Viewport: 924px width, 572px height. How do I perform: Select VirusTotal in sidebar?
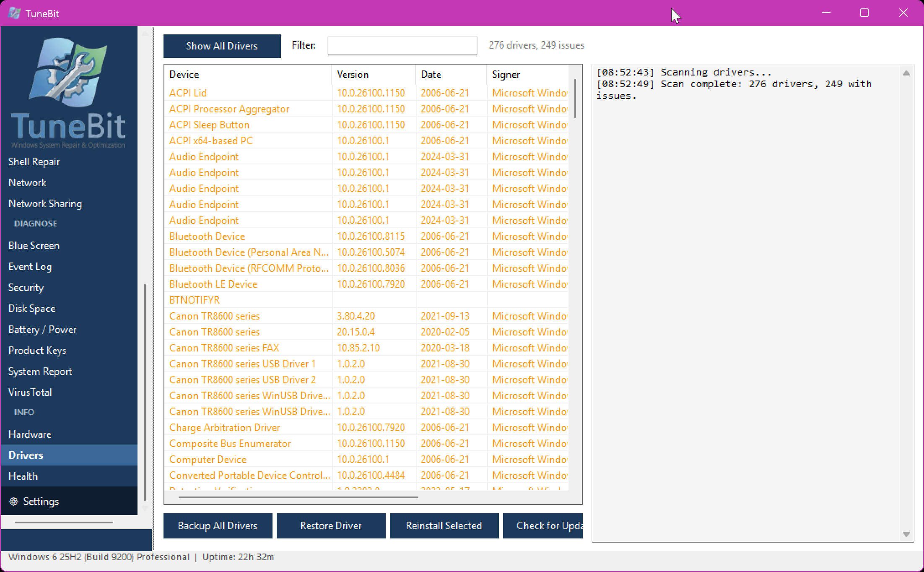pos(69,392)
